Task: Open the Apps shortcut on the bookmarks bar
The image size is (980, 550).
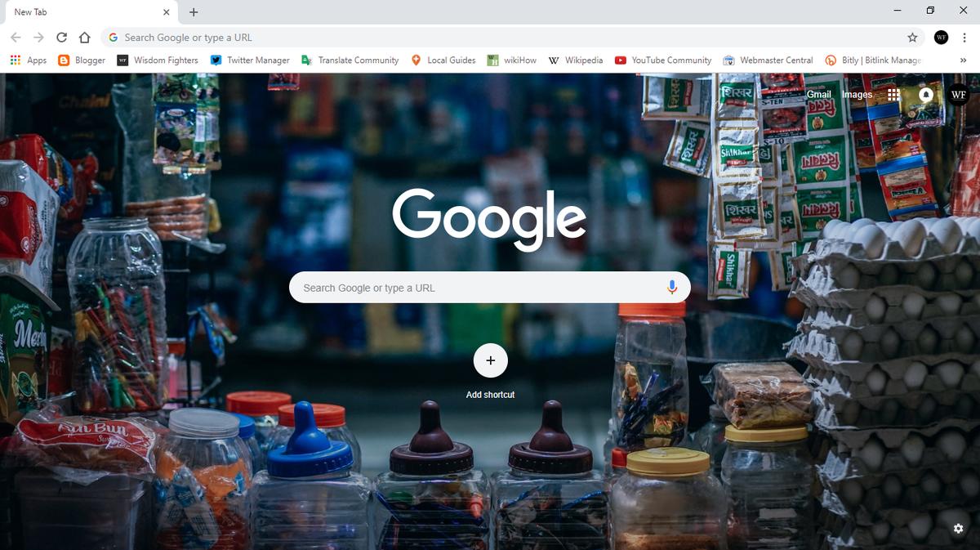Action: 29,60
